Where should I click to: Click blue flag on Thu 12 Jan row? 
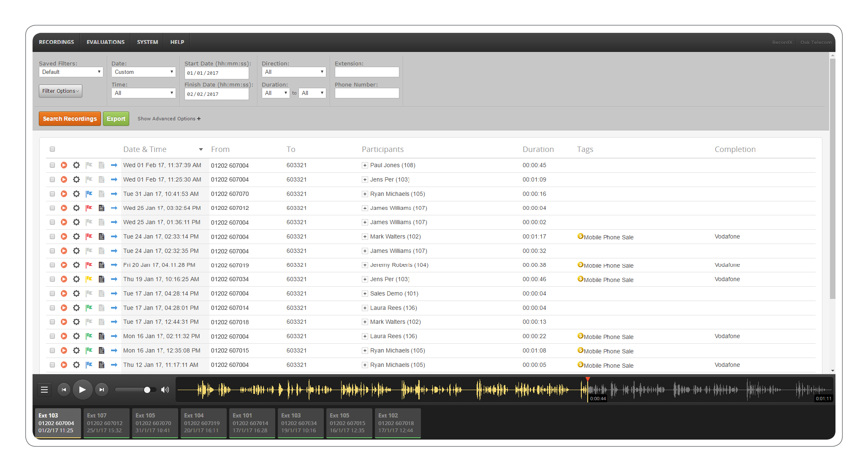click(x=89, y=365)
